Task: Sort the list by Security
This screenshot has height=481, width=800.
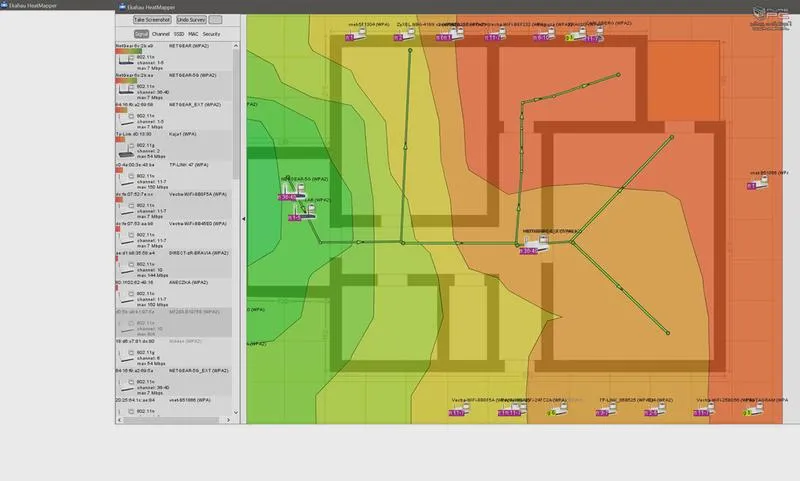Action: 211,34
